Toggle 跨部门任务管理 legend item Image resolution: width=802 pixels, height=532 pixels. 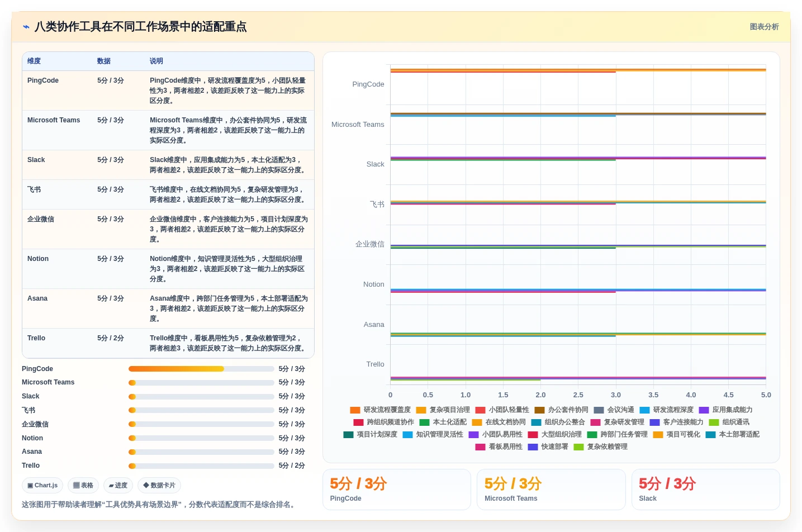(x=617, y=435)
